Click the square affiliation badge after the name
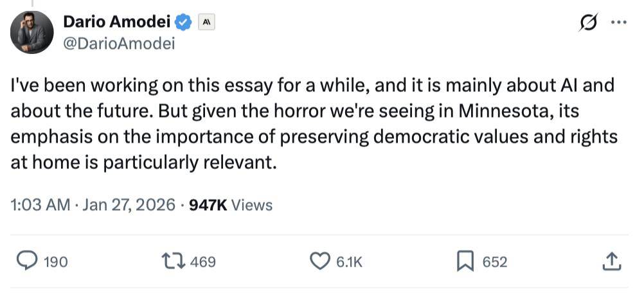Image resolution: width=644 pixels, height=293 pixels. pos(206,22)
